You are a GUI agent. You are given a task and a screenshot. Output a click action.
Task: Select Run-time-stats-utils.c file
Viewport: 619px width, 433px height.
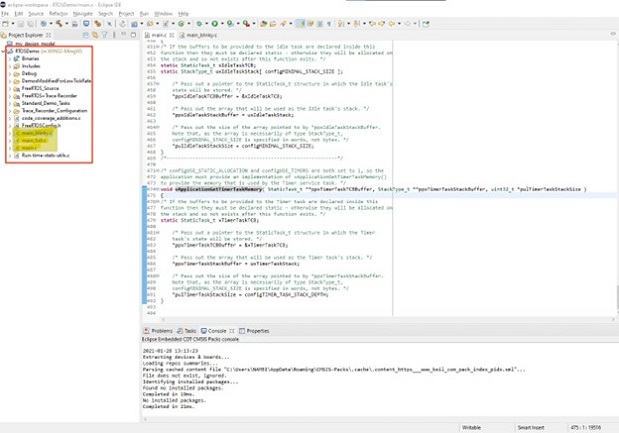tap(45, 156)
